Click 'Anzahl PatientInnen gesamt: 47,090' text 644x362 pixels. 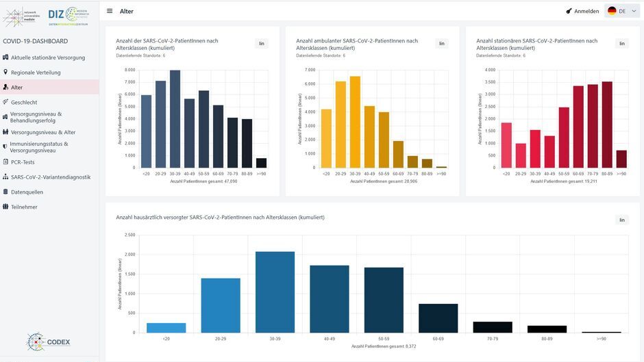203,181
